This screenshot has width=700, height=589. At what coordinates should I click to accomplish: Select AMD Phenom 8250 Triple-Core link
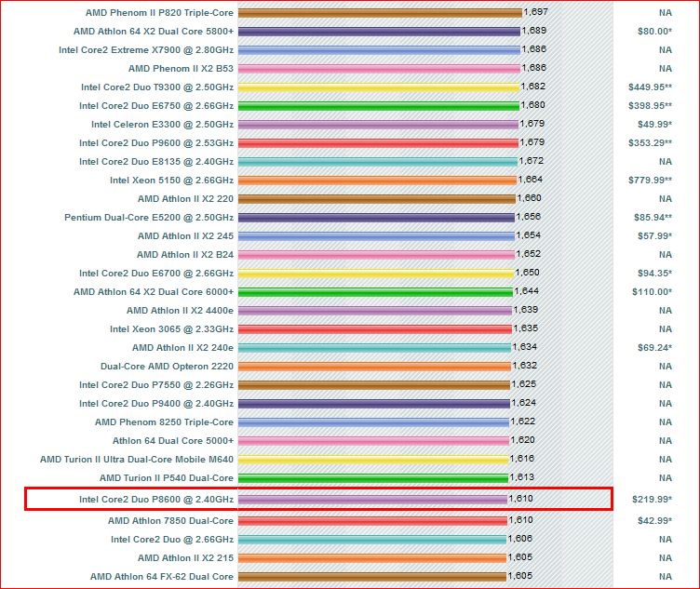tap(164, 422)
